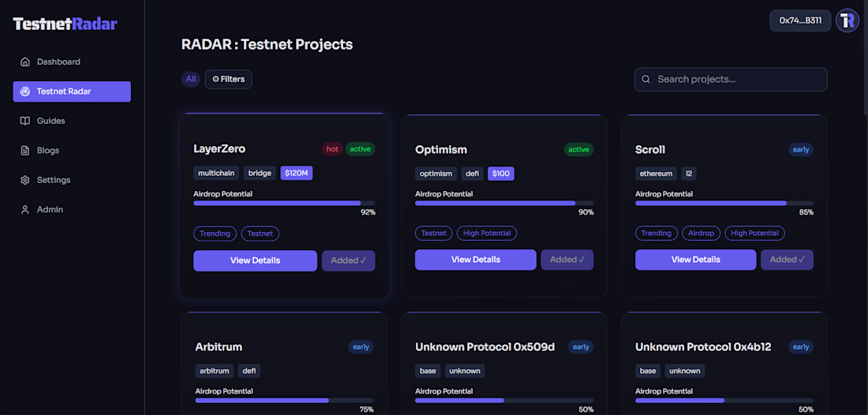Toggle the Added button on Scroll card
The width and height of the screenshot is (868, 415).
787,260
